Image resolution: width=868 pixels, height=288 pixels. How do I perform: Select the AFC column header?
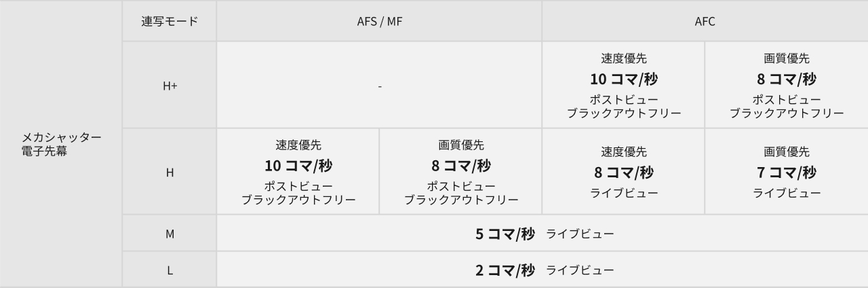tap(705, 21)
